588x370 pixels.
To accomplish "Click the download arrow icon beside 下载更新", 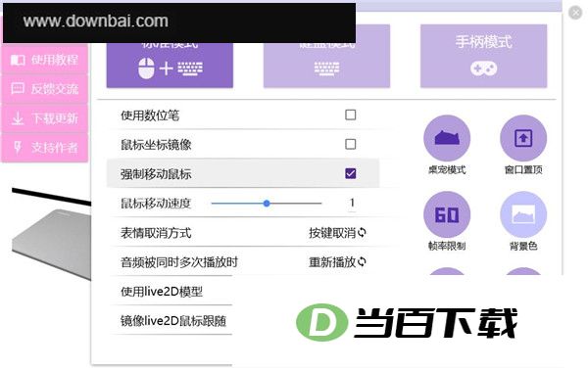I will [18, 118].
